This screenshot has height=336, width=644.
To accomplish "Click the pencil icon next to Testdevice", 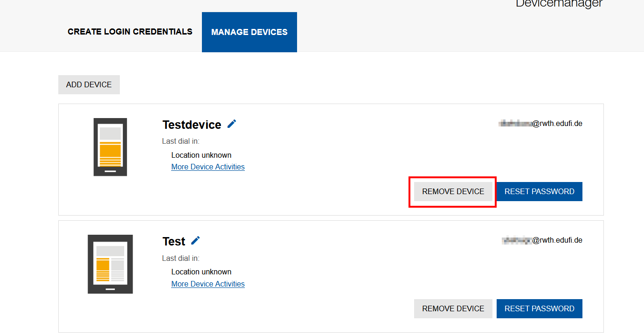I will coord(232,124).
